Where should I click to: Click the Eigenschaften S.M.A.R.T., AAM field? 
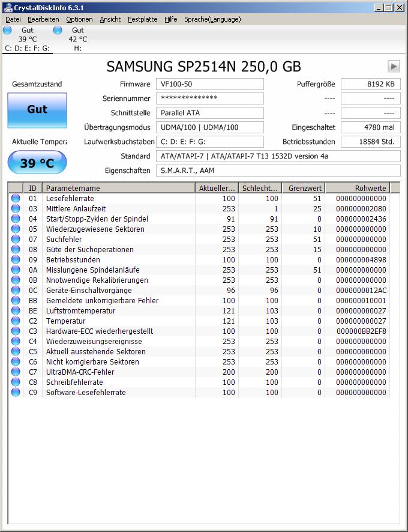click(278, 171)
